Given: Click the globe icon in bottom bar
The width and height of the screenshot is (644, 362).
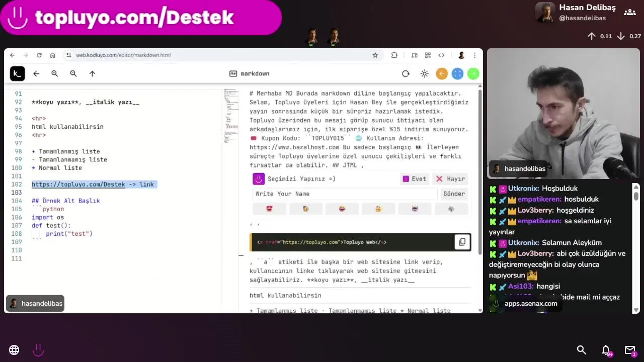Looking at the screenshot, I should [14, 350].
